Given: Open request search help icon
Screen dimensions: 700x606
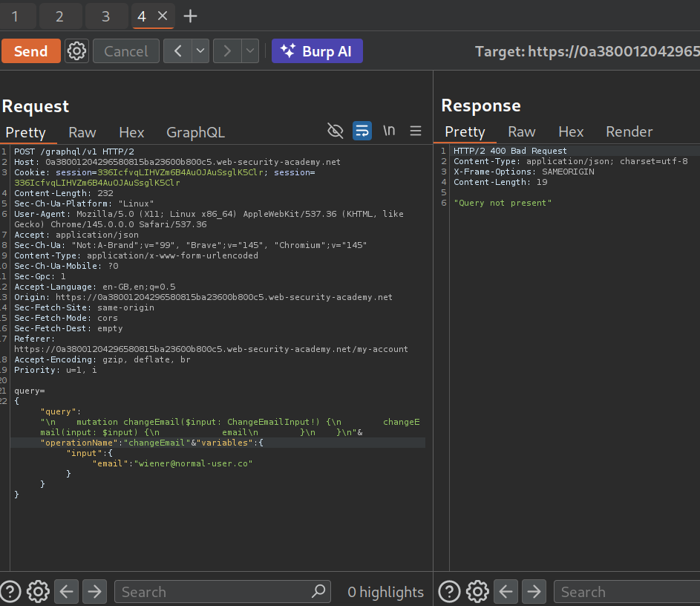Looking at the screenshot, I should [10, 591].
